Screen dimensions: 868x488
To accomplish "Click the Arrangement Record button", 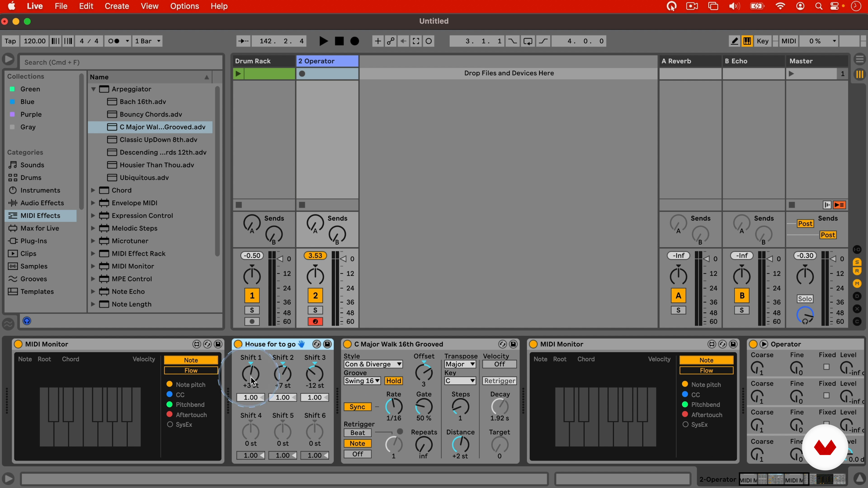I will (x=354, y=41).
